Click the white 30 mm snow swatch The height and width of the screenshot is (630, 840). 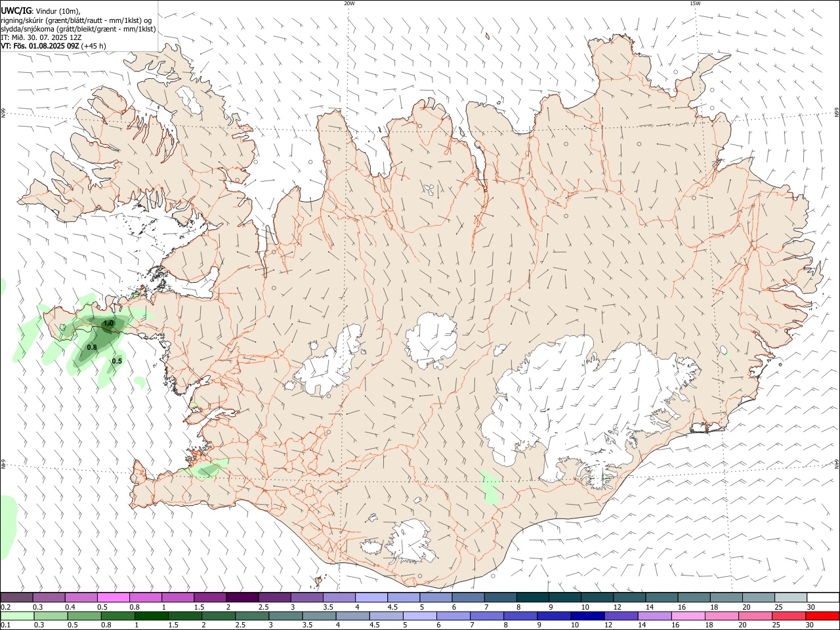pyautogui.click(x=823, y=598)
